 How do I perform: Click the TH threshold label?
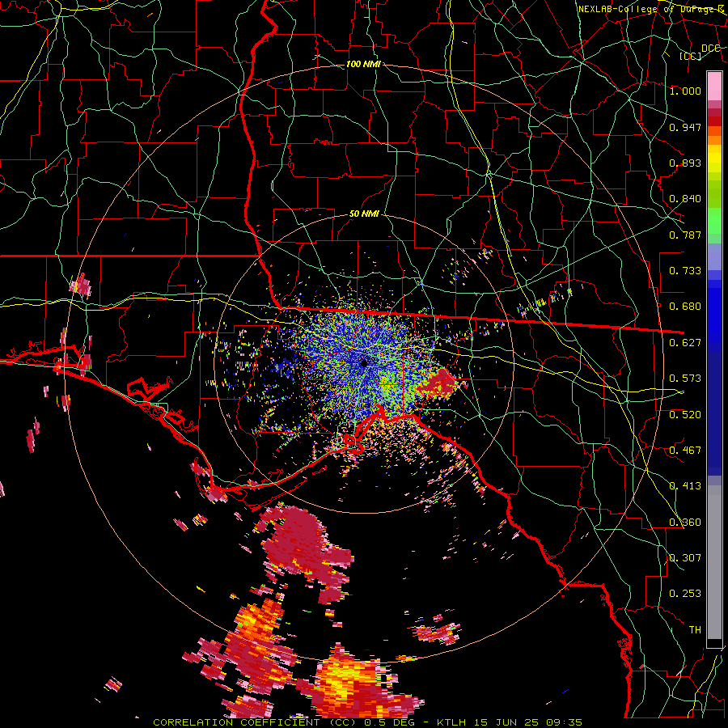(x=695, y=630)
